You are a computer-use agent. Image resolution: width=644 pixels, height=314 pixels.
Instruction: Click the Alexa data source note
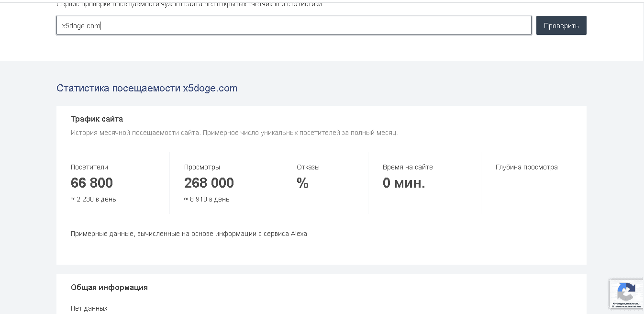tap(189, 234)
